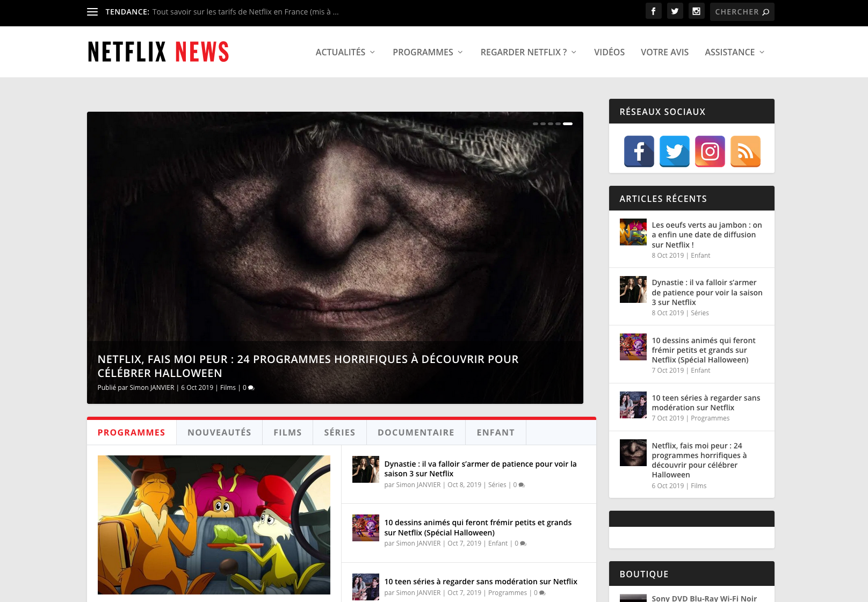Image resolution: width=868 pixels, height=602 pixels.
Task: Open the orange RSS feed icon
Action: (x=745, y=151)
